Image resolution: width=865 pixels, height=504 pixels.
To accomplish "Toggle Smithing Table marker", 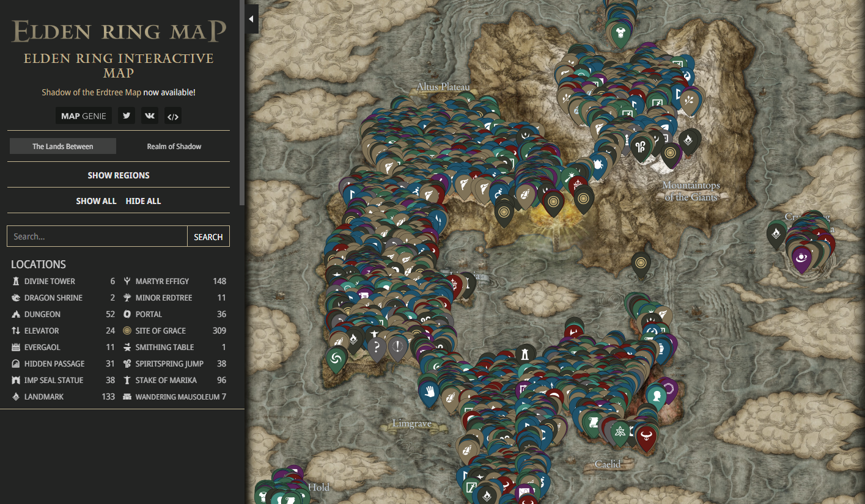I will click(174, 347).
